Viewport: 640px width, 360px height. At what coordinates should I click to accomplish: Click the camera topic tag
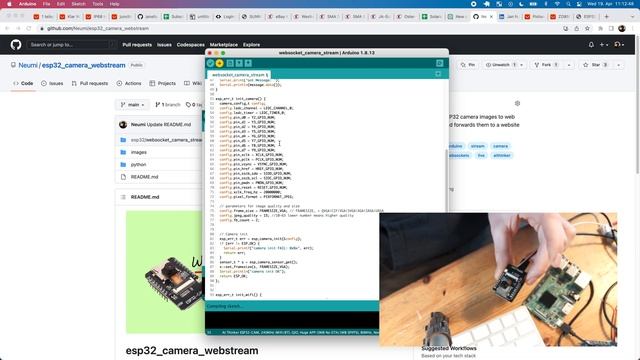500,146
